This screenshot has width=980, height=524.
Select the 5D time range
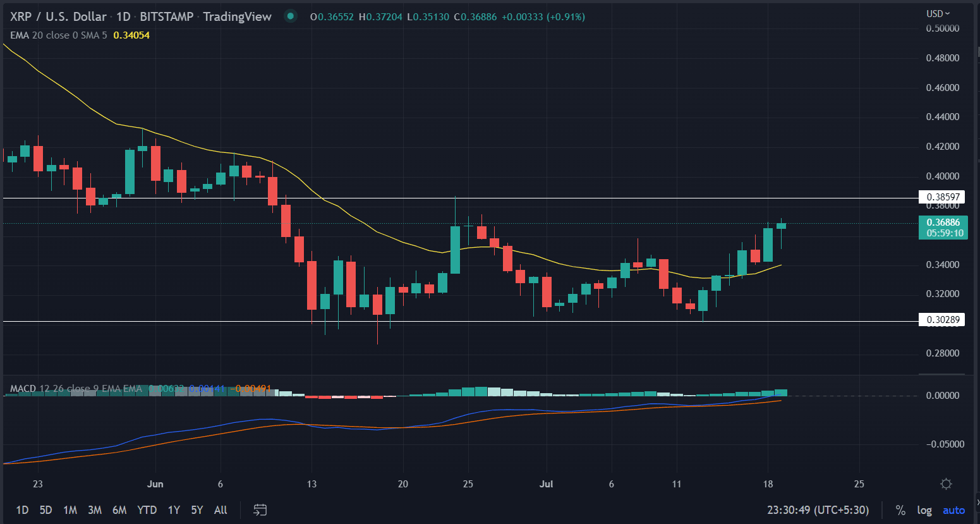[x=45, y=510]
